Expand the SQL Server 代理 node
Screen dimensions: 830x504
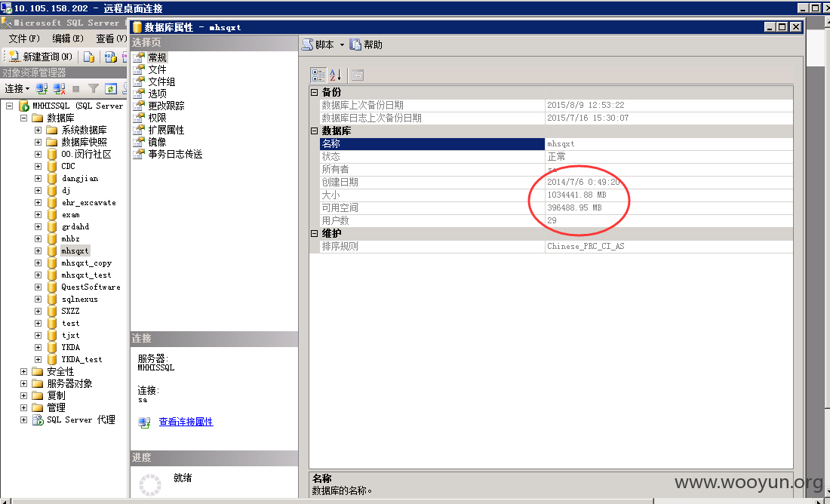tap(24, 419)
